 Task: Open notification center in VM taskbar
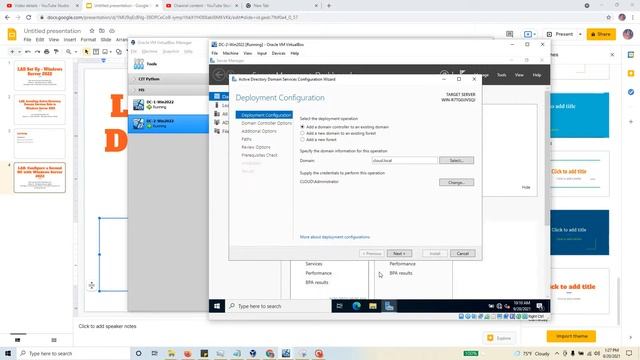click(x=540, y=306)
